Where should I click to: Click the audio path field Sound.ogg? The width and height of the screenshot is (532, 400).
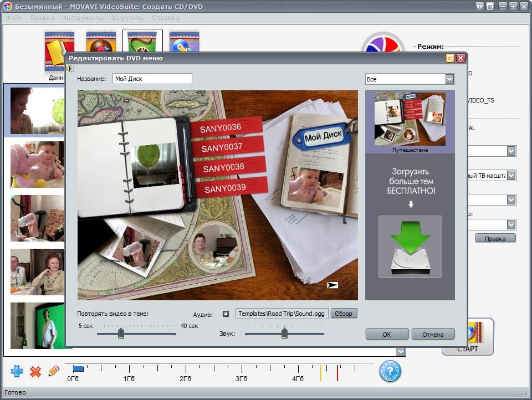click(282, 314)
